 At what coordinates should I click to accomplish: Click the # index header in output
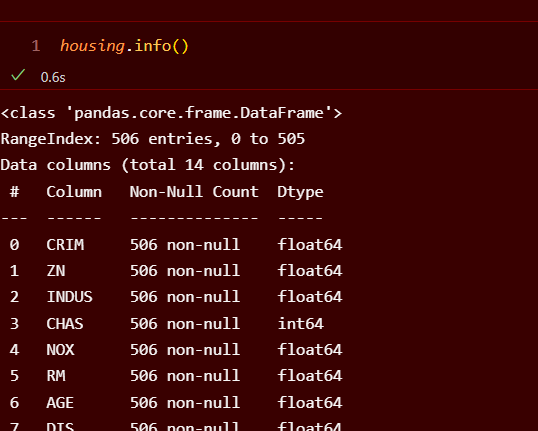pos(14,192)
